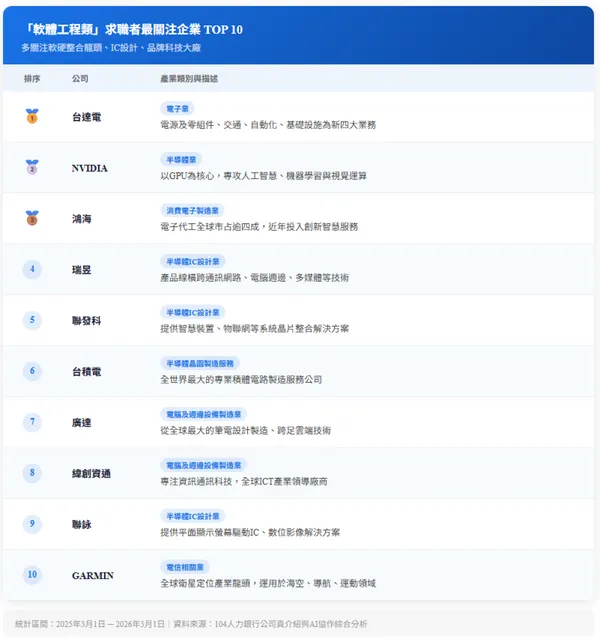Viewport: 600px width, 639px height.
Task: Click the gold medal icon beside 台達電
Action: coord(32,116)
